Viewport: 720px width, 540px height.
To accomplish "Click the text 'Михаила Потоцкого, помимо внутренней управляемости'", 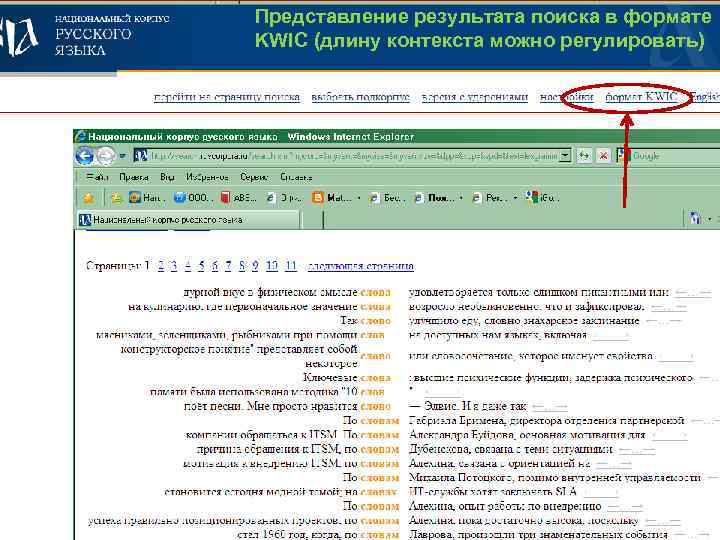I will coord(555,478).
